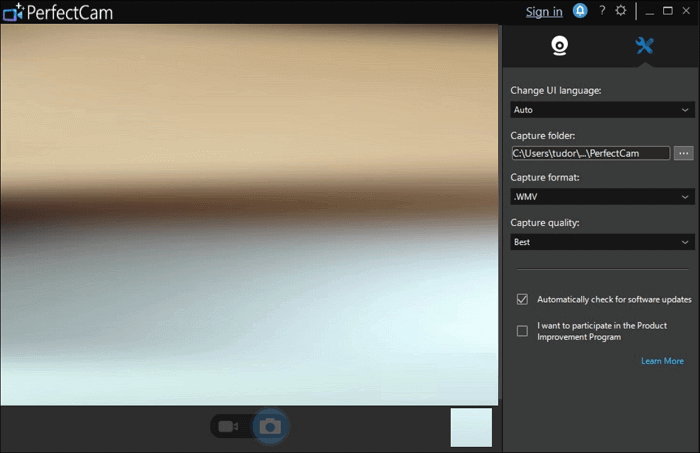Open the Capture format dropdown

[x=601, y=197]
